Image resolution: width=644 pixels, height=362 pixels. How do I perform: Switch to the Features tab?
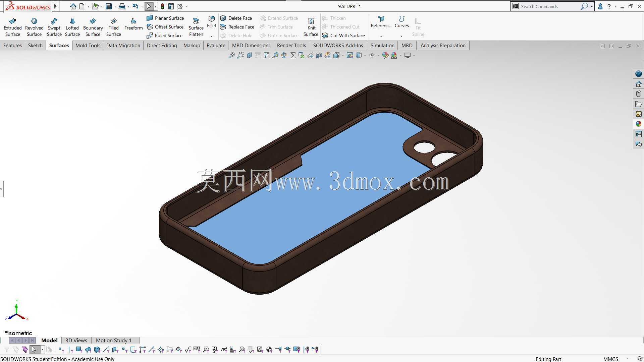13,46
